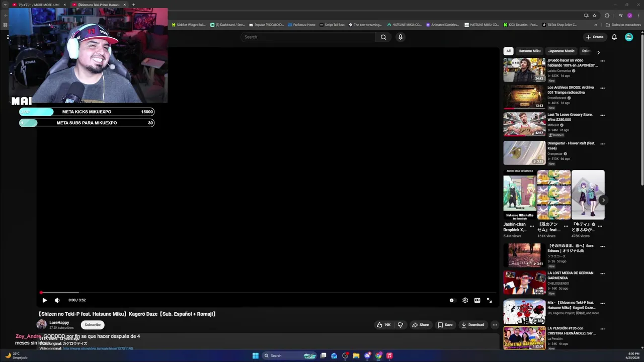Screen dimensions: 644x362
Task: Open the Windows Start menu
Action: pyautogui.click(x=255, y=355)
